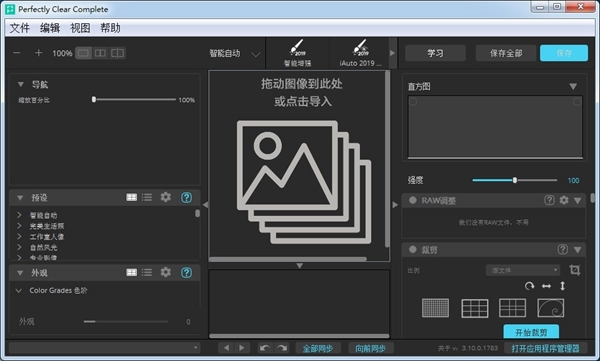Viewport: 600px width, 361px height.
Task: Select rule-of-thirds crop overlay
Action: (x=475, y=308)
